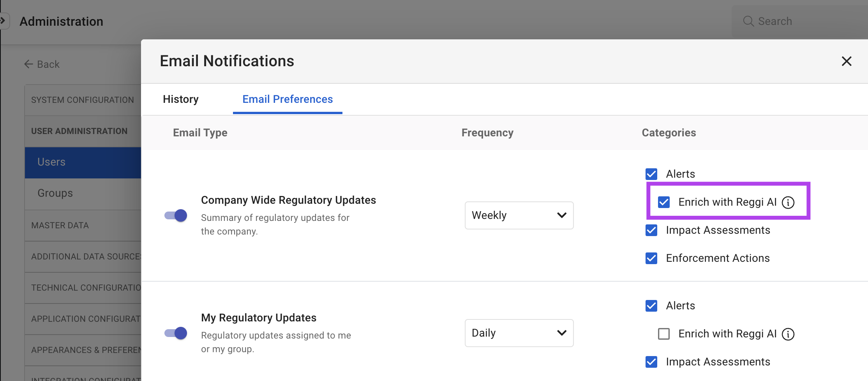The width and height of the screenshot is (868, 381).
Task: Click info icon beside first Enrich with Reggi AI
Action: (x=788, y=203)
